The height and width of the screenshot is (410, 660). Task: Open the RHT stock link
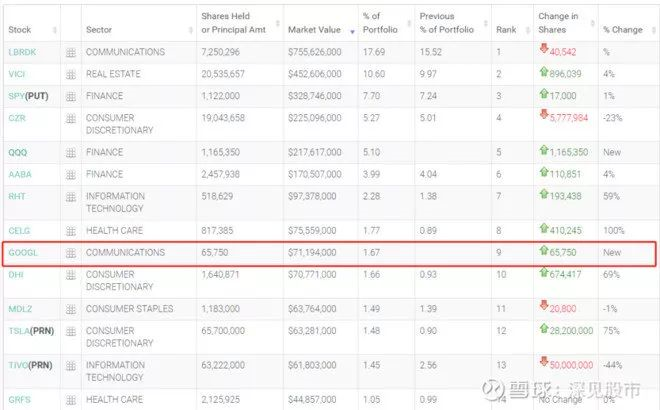[17, 196]
